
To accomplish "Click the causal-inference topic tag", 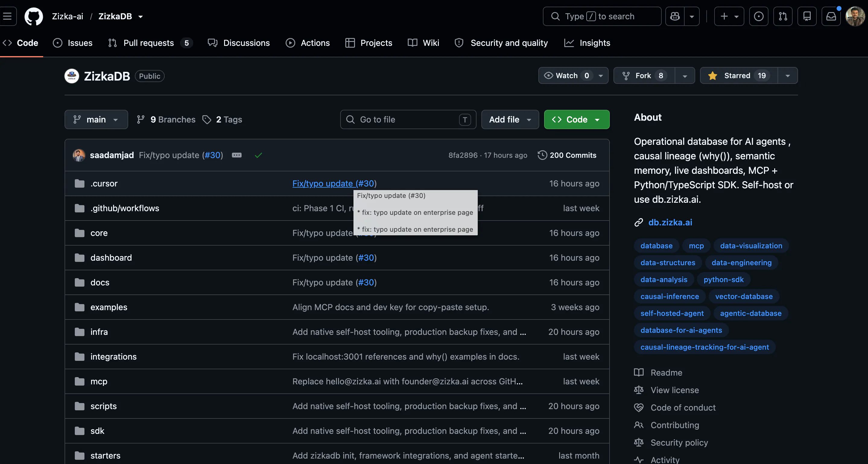I will pyautogui.click(x=669, y=296).
